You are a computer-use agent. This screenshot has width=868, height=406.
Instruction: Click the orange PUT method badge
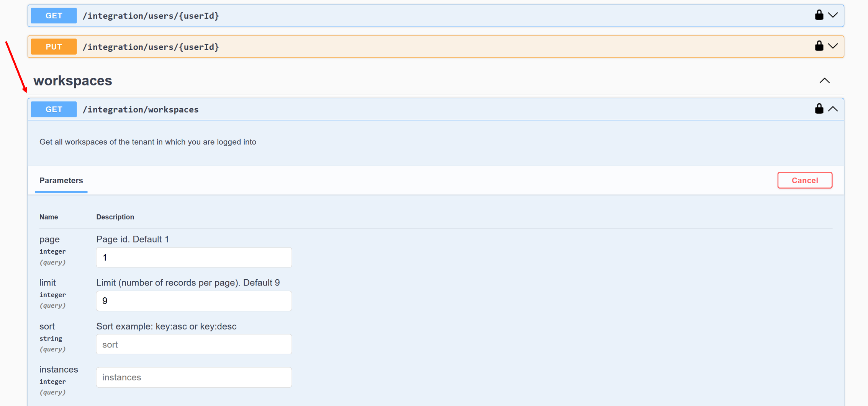pos(54,47)
